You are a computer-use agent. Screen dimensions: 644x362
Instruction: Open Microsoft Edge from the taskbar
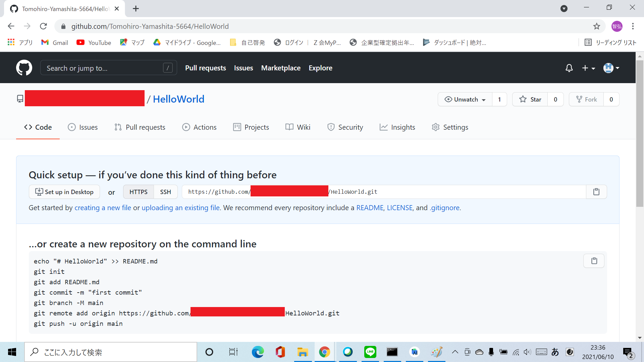[x=258, y=352]
